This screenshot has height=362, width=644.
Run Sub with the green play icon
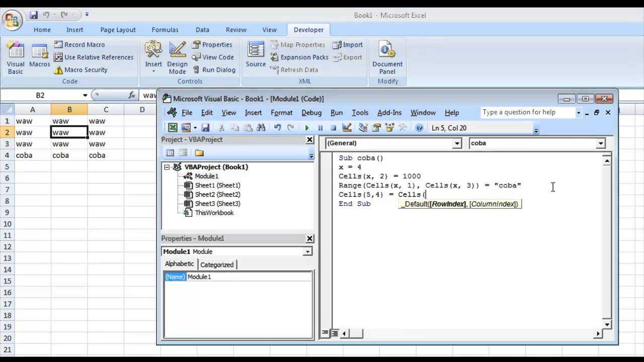[307, 128]
